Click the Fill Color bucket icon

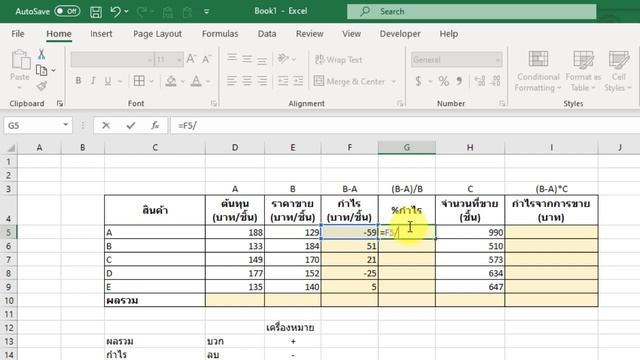click(x=171, y=81)
